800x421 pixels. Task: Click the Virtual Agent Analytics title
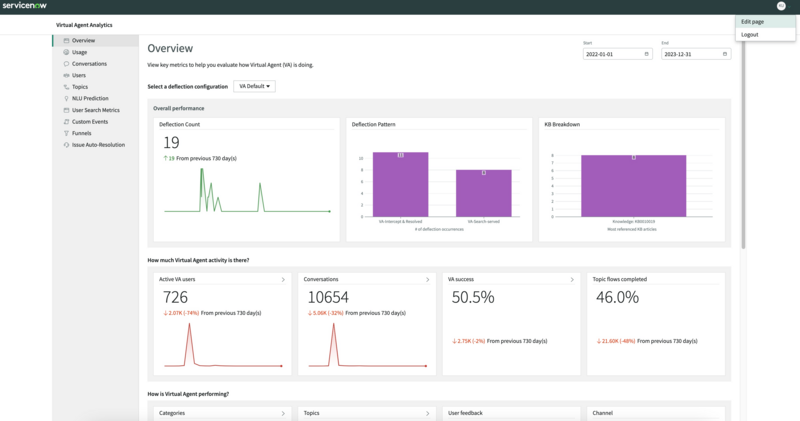(84, 25)
